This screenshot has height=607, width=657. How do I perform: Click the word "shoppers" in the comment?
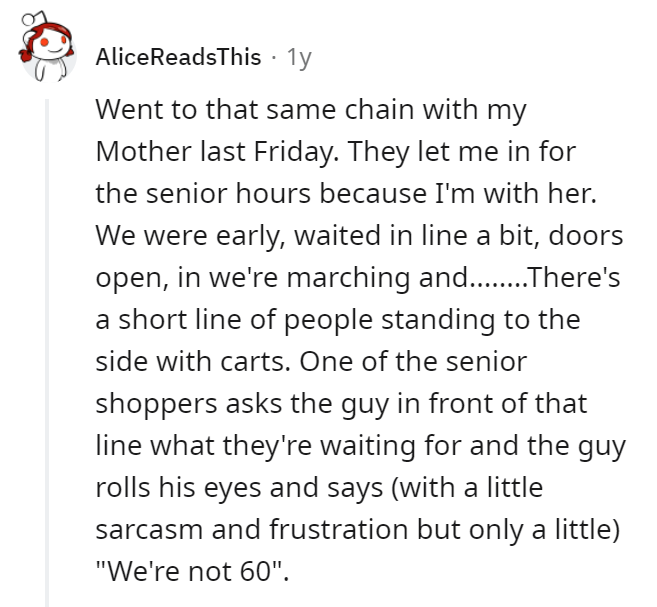point(141,405)
